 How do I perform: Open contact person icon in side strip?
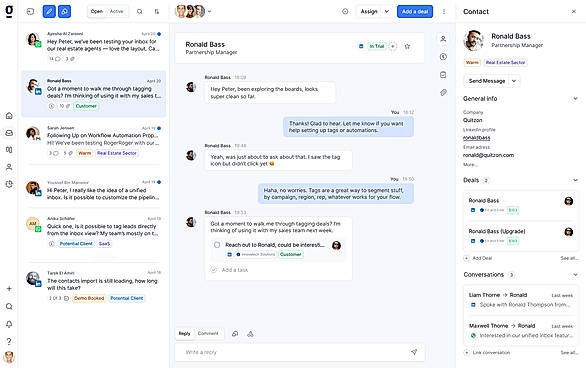coord(443,38)
